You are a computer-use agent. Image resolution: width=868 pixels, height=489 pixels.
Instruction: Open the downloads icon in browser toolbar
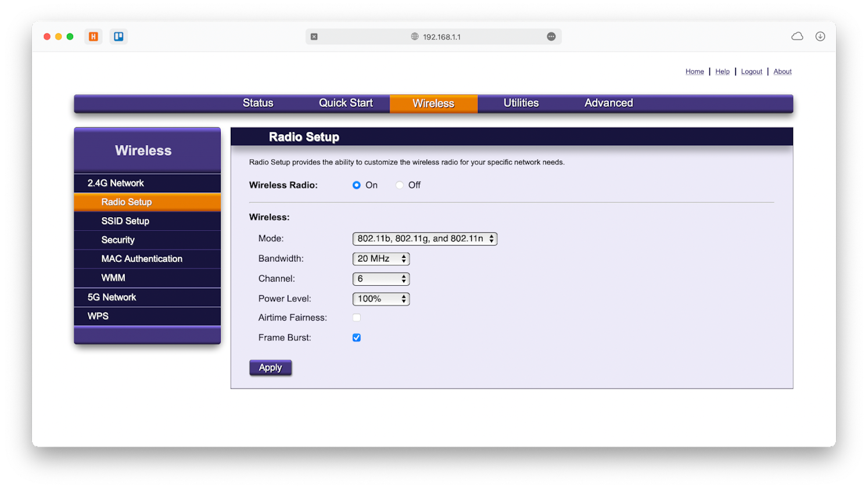click(820, 36)
